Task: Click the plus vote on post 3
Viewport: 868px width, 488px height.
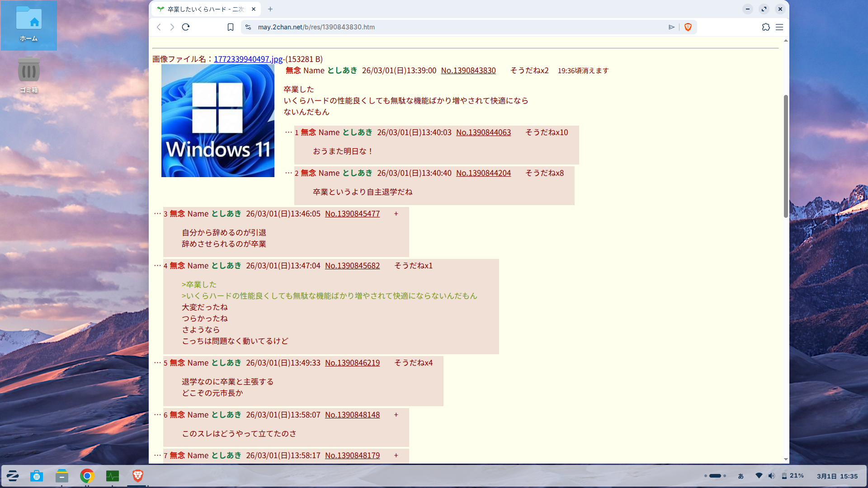Action: click(x=396, y=214)
